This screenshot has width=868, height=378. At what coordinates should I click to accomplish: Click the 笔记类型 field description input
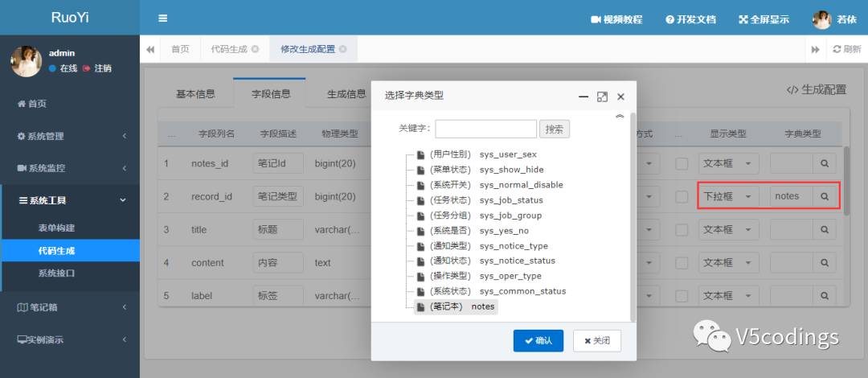click(278, 196)
